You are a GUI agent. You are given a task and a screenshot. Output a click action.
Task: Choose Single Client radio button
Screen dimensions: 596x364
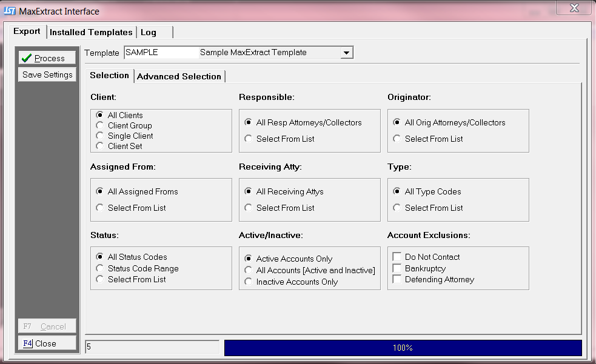tap(100, 136)
